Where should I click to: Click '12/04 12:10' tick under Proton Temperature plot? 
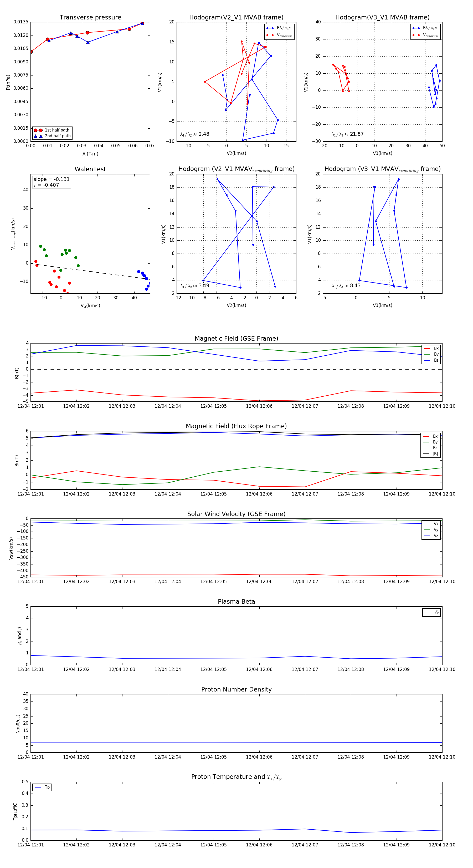442,845
